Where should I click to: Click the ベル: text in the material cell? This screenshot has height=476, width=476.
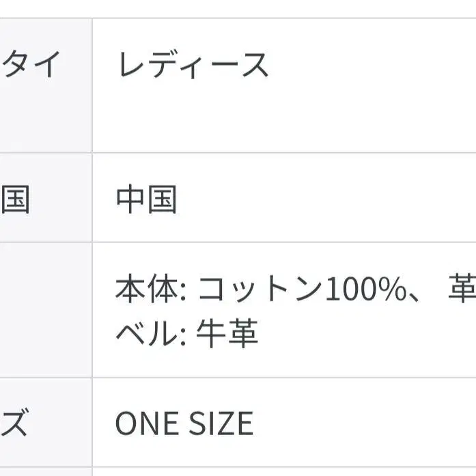pos(151,333)
